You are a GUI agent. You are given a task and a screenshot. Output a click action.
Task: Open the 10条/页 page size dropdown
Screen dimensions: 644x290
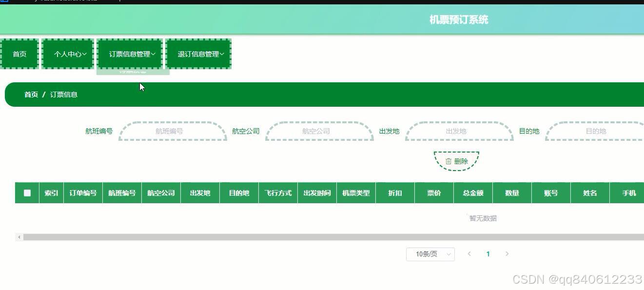pyautogui.click(x=430, y=254)
